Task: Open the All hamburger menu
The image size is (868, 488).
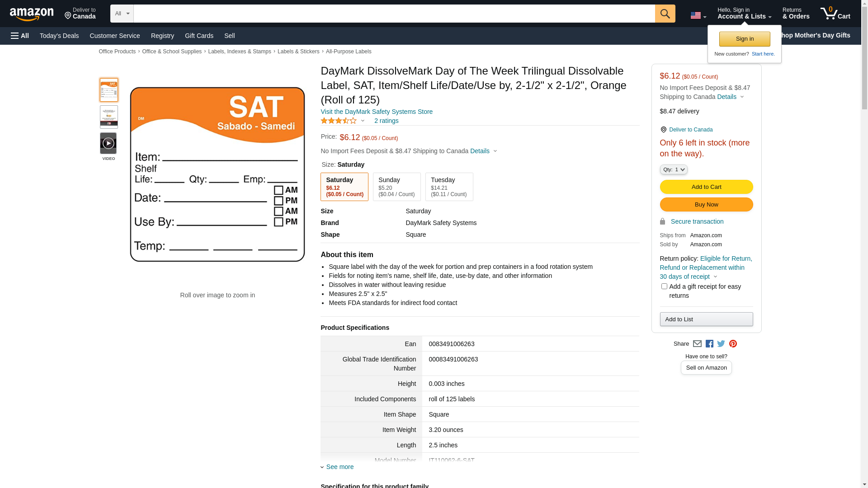Action: pyautogui.click(x=20, y=36)
